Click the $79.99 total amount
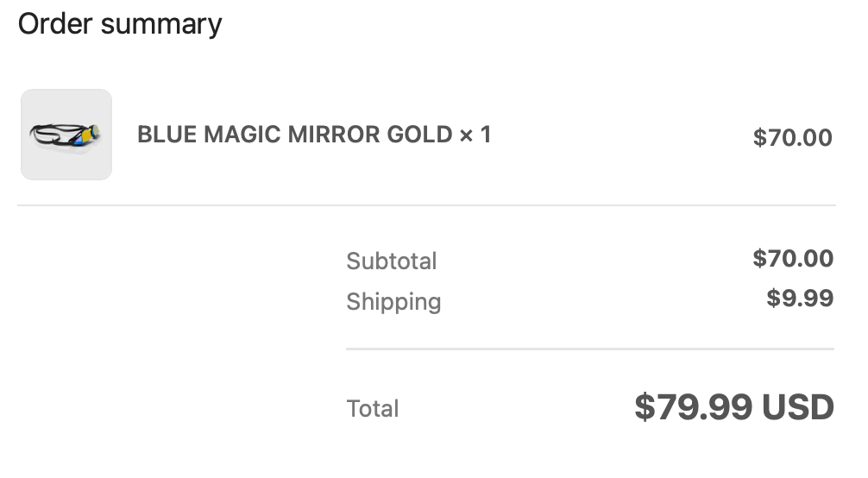The image size is (868, 478). coord(693,407)
